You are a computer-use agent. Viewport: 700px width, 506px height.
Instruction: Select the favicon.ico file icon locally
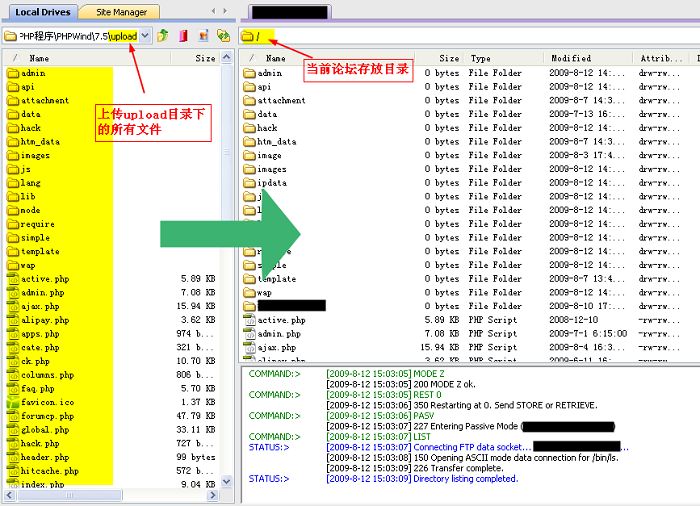pos(13,402)
